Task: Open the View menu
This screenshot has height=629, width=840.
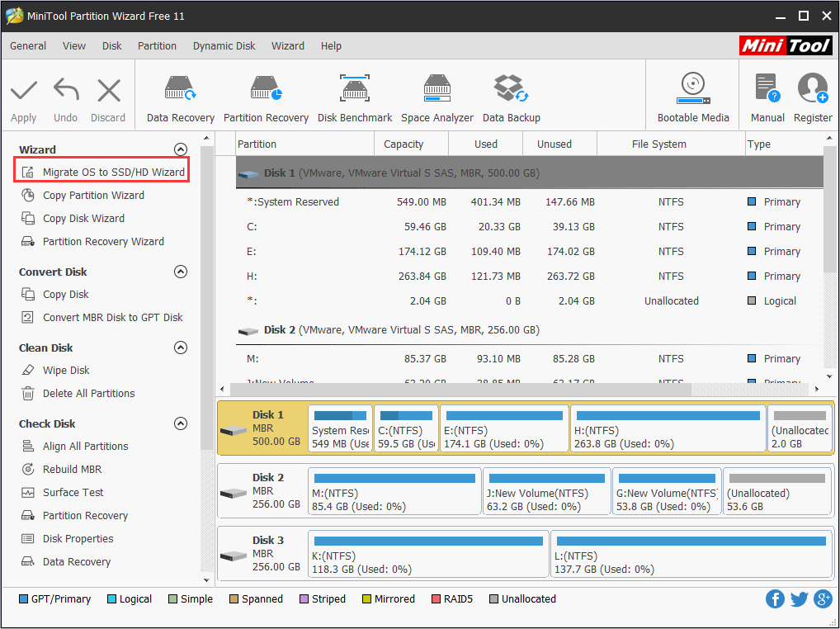Action: tap(74, 46)
